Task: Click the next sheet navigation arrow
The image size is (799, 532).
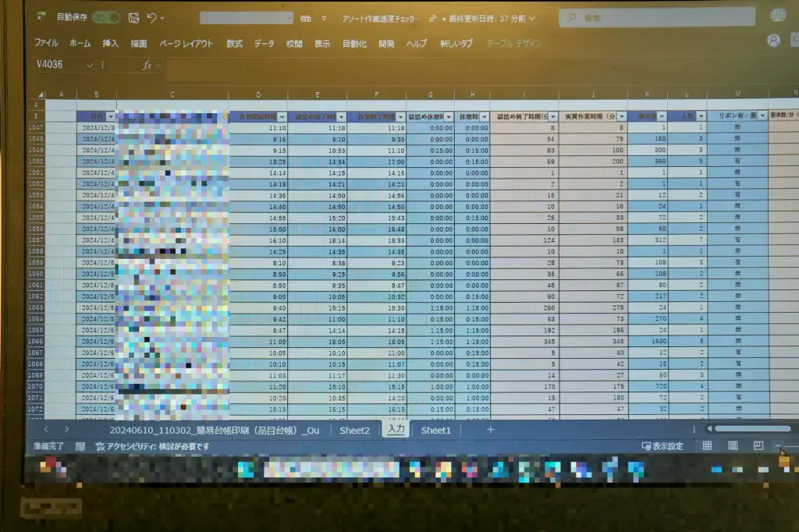Action: click(66, 430)
